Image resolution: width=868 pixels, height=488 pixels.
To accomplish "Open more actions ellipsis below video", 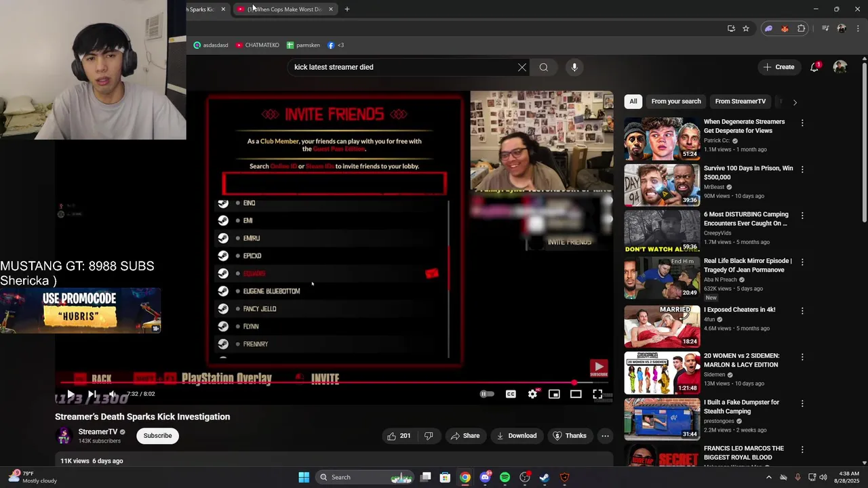I will [x=606, y=436].
